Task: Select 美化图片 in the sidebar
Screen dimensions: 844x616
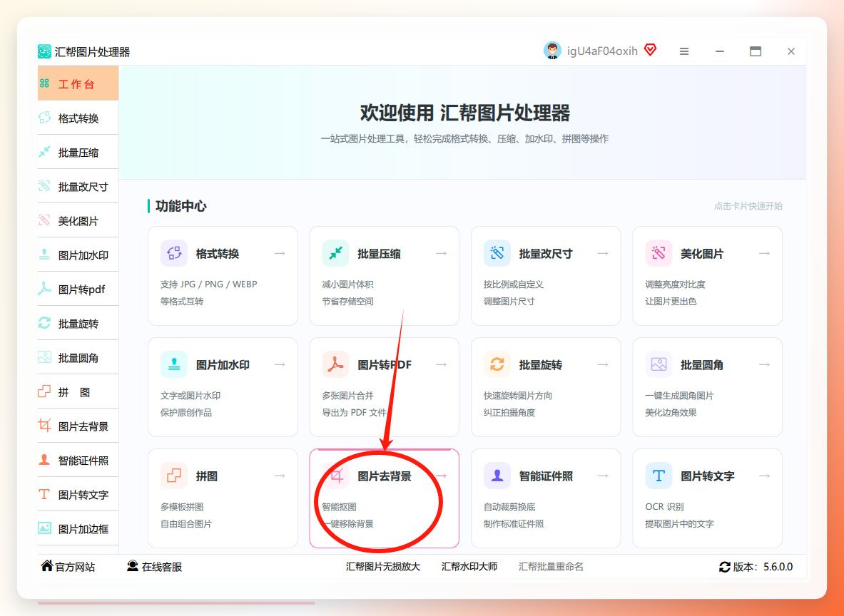Action: pos(78,221)
